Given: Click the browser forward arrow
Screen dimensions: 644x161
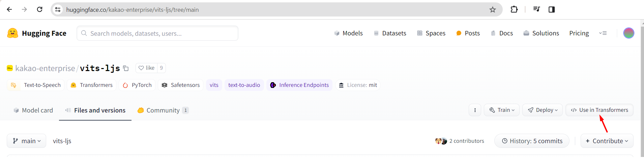Looking at the screenshot, I should click(24, 9).
